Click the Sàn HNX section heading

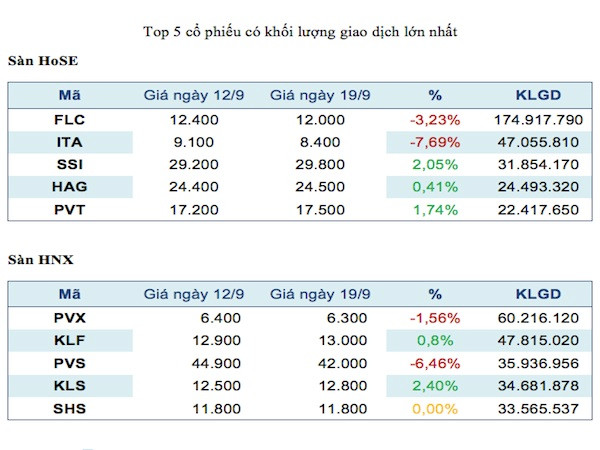[x=41, y=260]
